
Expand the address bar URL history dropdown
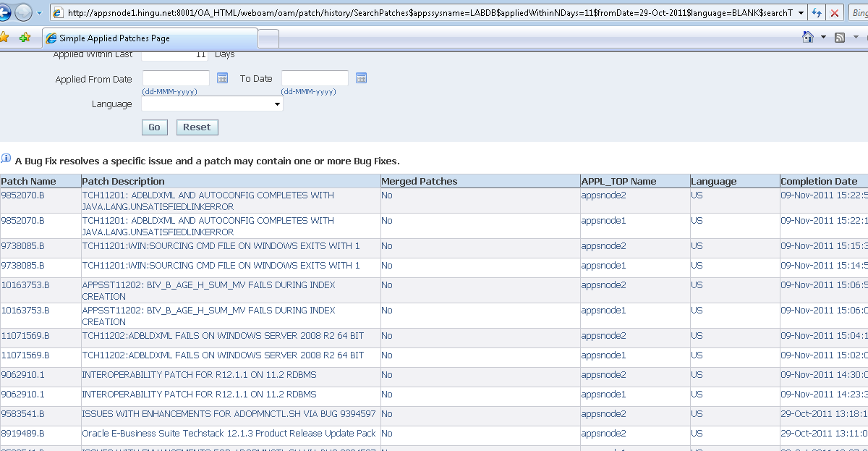pyautogui.click(x=801, y=13)
